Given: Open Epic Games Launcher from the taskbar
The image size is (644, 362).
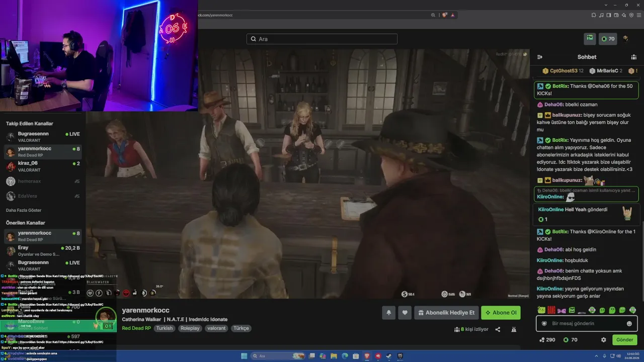Looking at the screenshot, I should pos(400,356).
